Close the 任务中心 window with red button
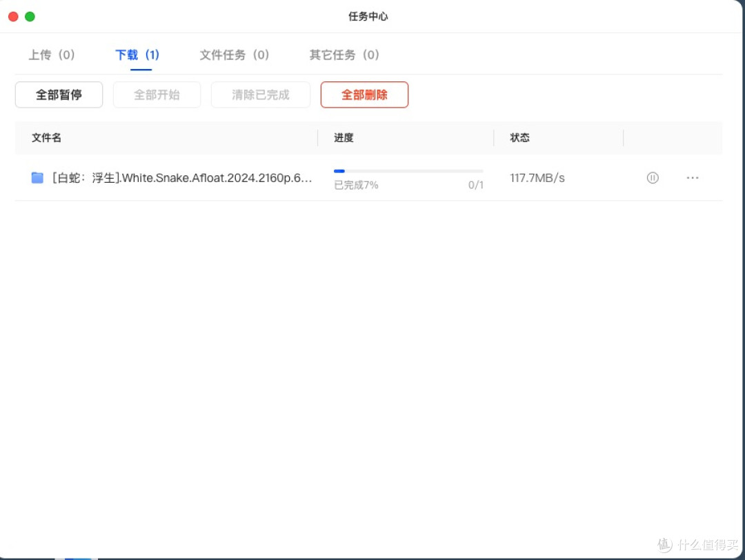The image size is (745, 560). pos(13,17)
